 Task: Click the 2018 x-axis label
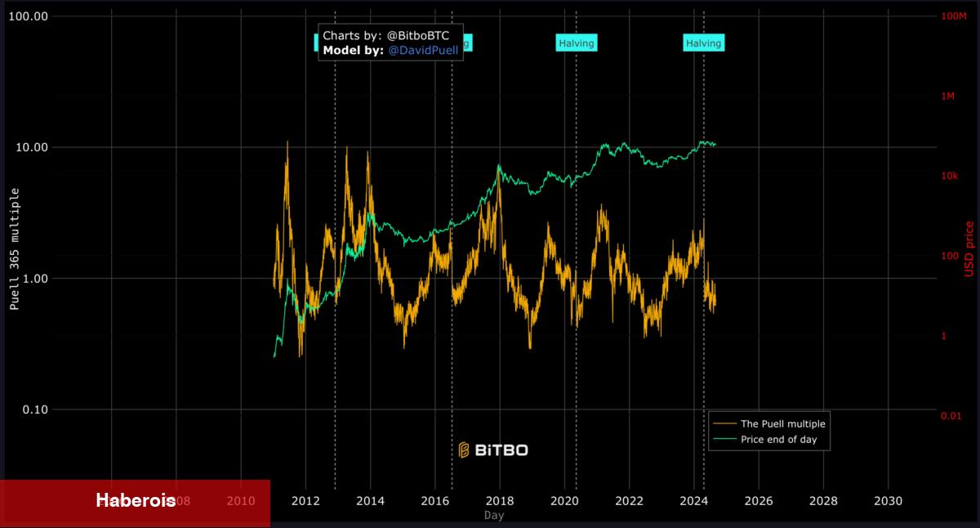point(500,500)
